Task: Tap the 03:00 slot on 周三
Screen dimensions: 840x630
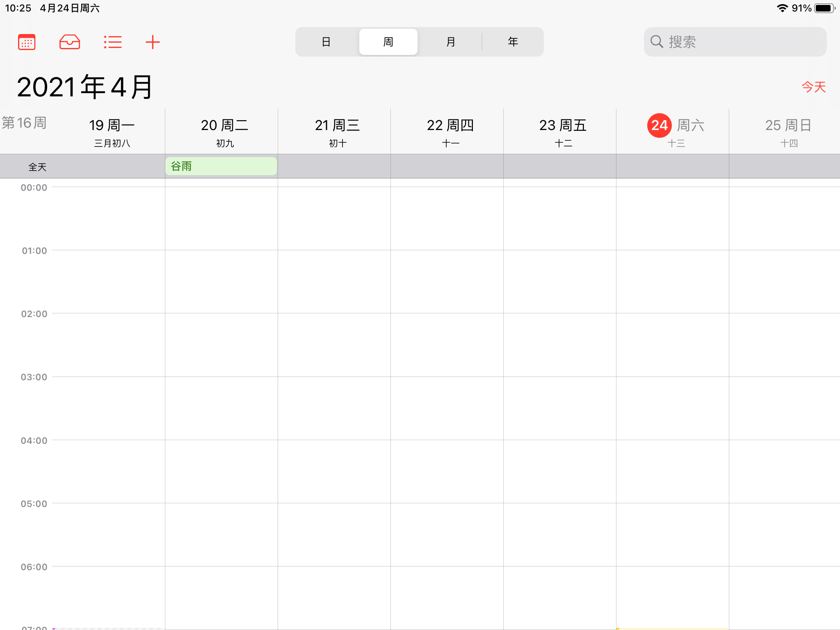Action: click(x=334, y=408)
